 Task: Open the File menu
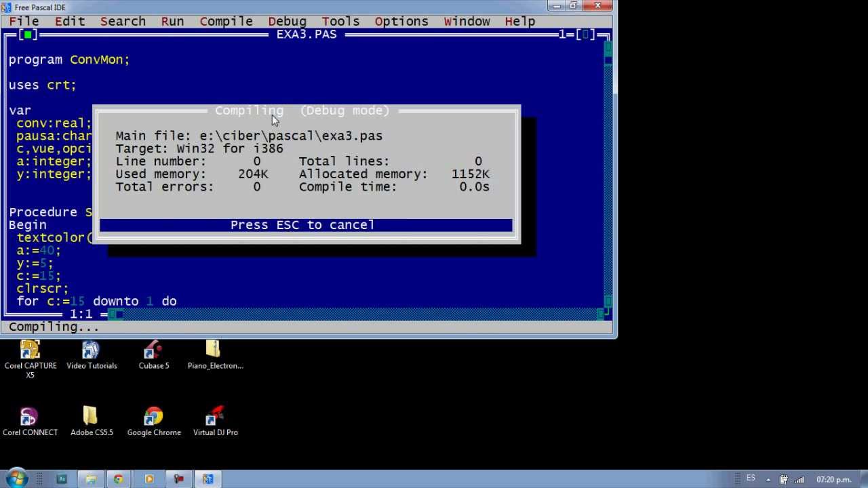point(24,21)
